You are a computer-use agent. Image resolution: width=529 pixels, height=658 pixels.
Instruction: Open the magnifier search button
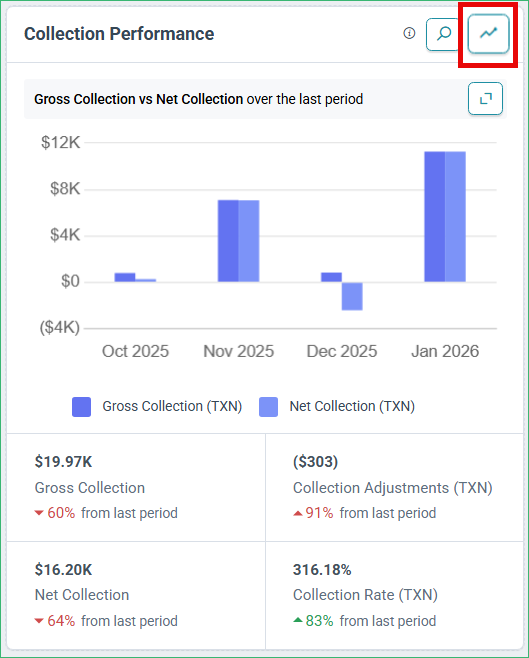click(443, 34)
